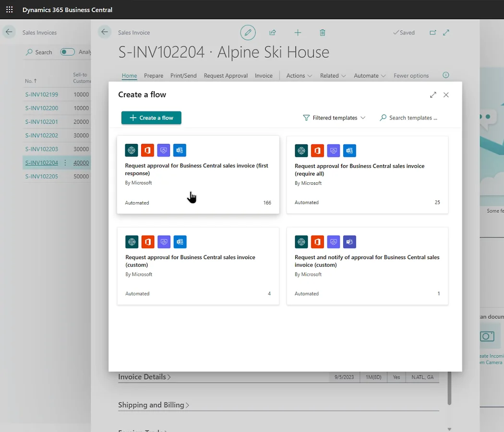The height and width of the screenshot is (432, 504).
Task: Click Fewer options
Action: pos(411,75)
